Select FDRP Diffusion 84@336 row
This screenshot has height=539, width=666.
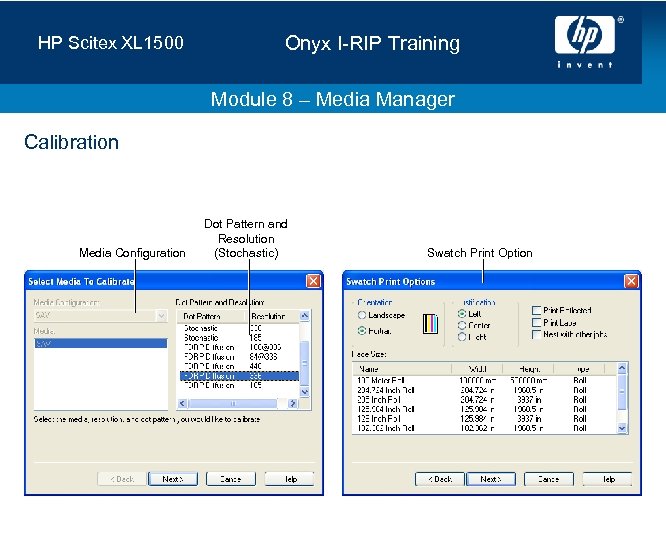point(238,357)
